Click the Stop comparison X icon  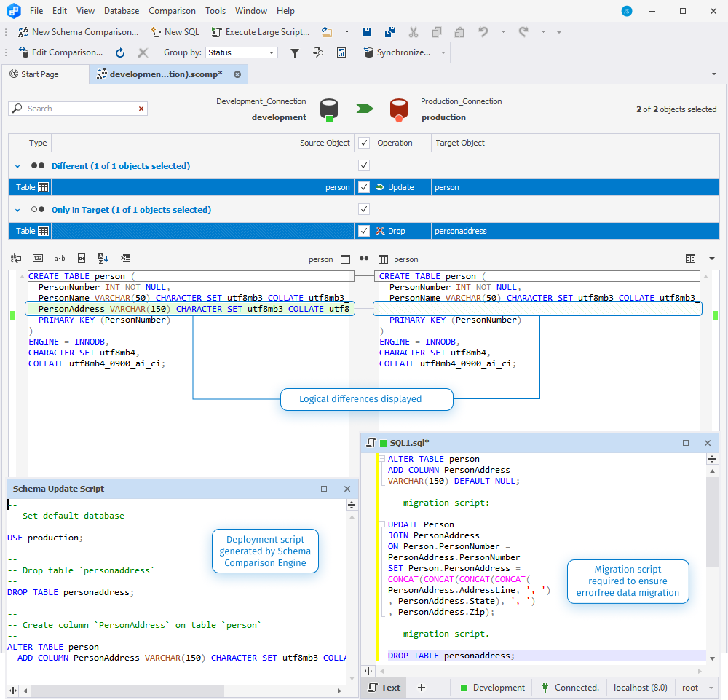[143, 52]
